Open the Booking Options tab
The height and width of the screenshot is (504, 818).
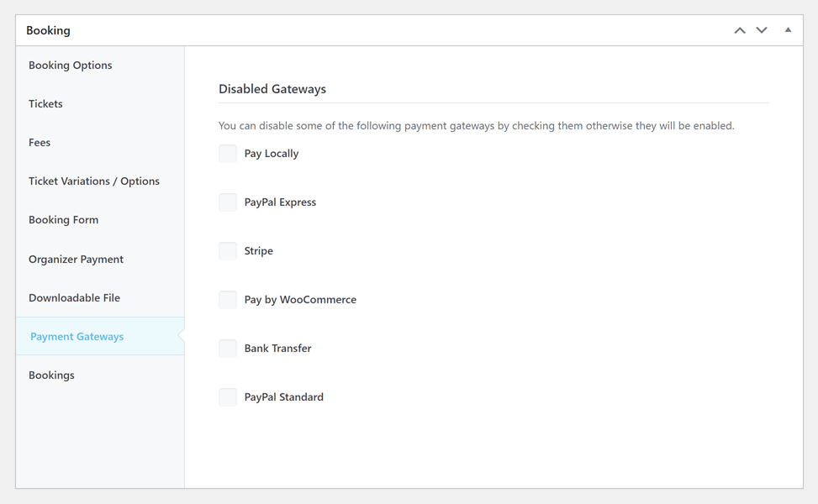point(71,66)
